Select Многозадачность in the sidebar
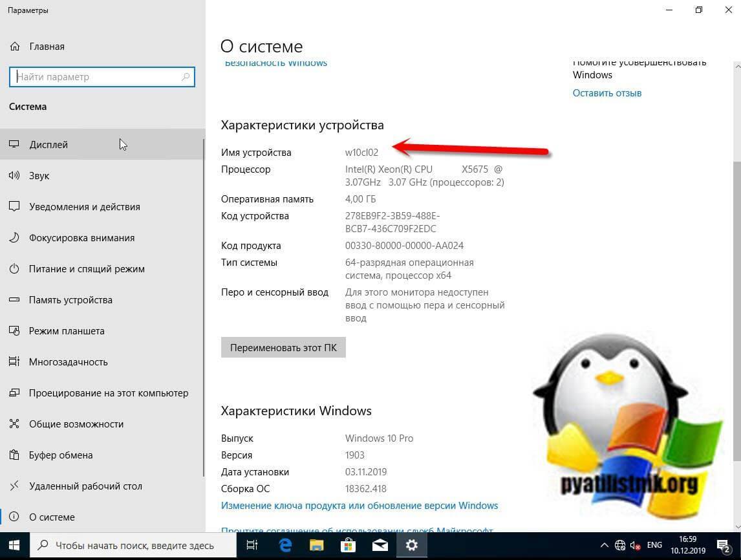This screenshot has height=560, width=741. [69, 362]
